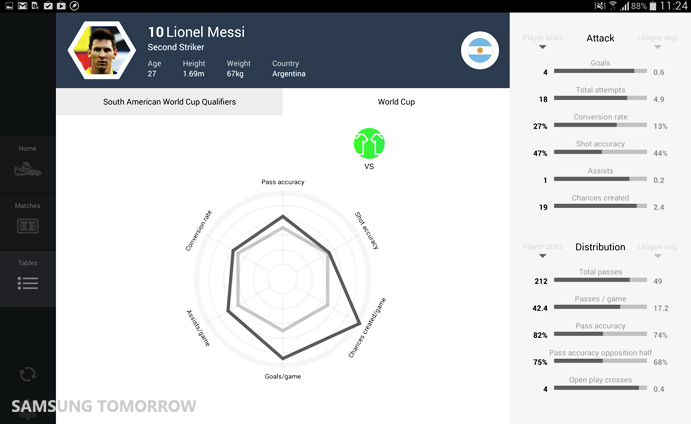
Task: Expand Player stats arrow in Attack
Action: 543,47
